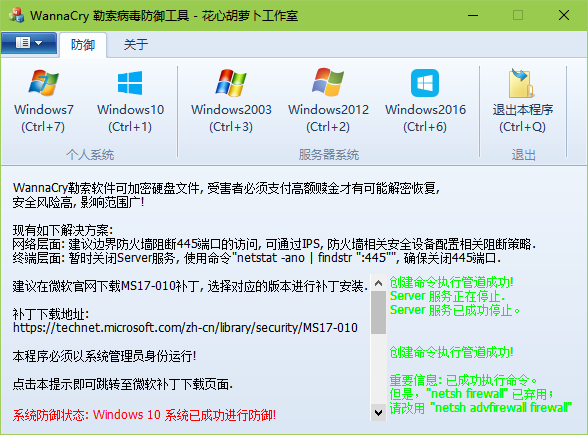
Task: Click the log scrollbar down arrow
Action: point(378,413)
